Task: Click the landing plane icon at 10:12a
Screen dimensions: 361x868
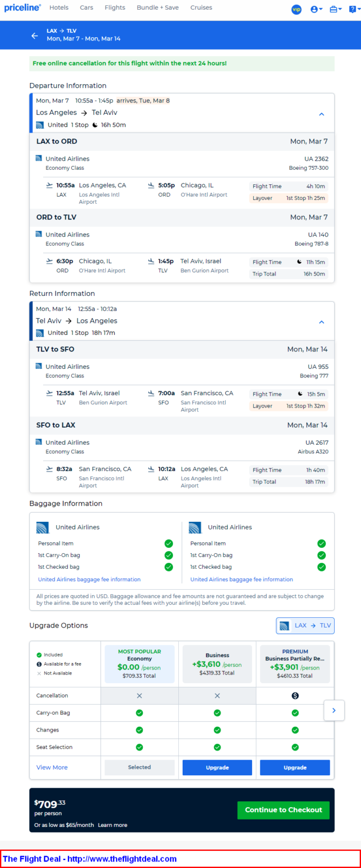Action: click(151, 470)
